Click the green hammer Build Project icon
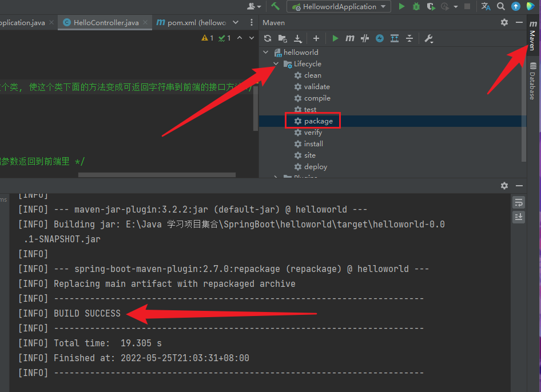This screenshot has height=392, width=541. (x=276, y=6)
